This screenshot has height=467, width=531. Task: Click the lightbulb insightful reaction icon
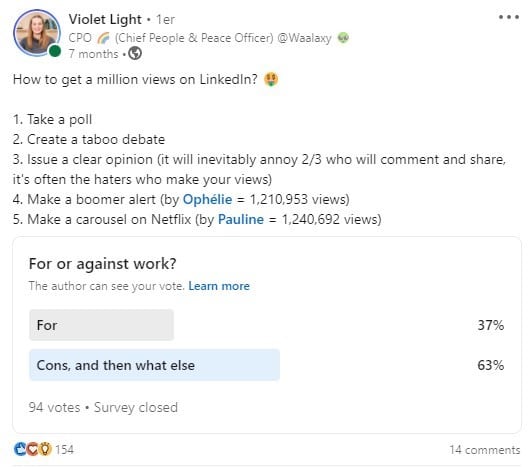(x=45, y=449)
